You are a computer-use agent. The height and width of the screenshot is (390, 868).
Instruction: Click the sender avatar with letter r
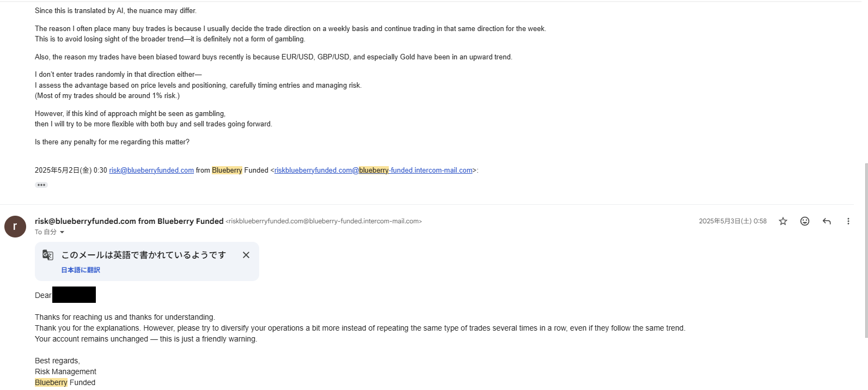pyautogui.click(x=15, y=227)
